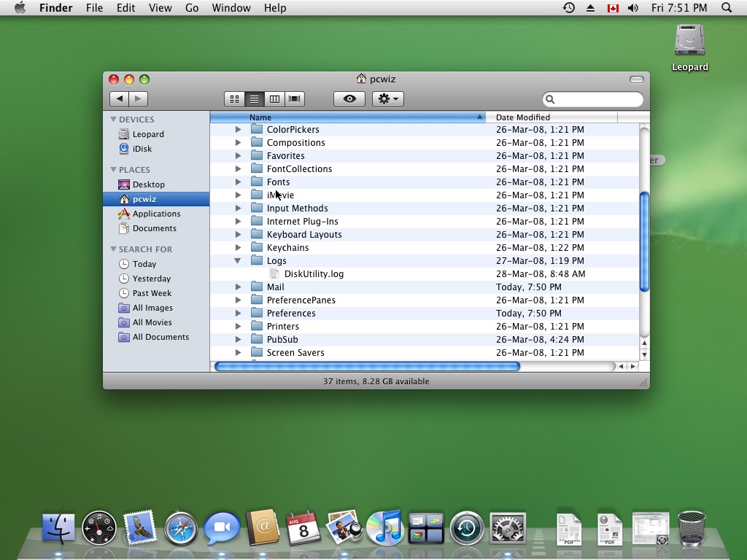Open the Window menu
The image size is (747, 560).
tap(231, 8)
